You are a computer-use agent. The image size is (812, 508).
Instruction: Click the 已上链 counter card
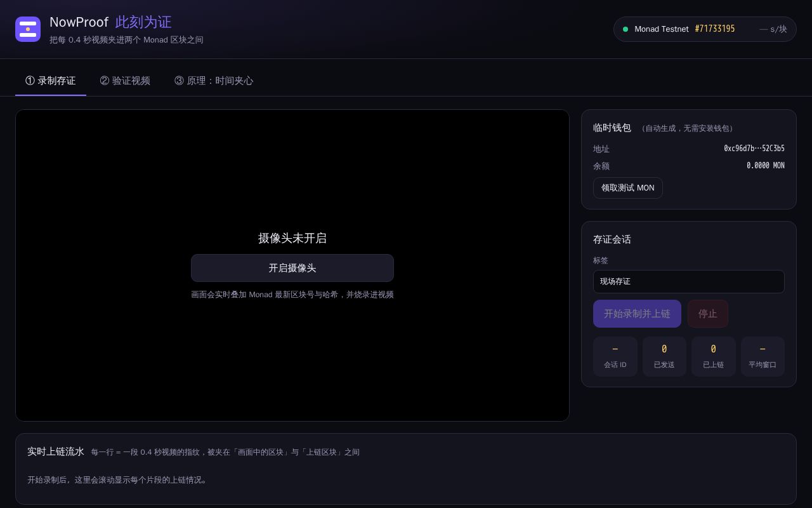point(714,356)
